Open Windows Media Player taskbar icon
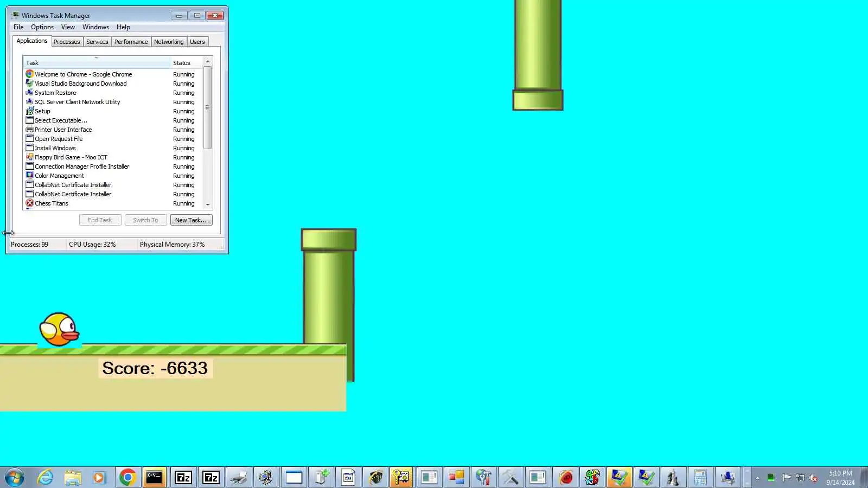The width and height of the screenshot is (868, 488). point(99,477)
